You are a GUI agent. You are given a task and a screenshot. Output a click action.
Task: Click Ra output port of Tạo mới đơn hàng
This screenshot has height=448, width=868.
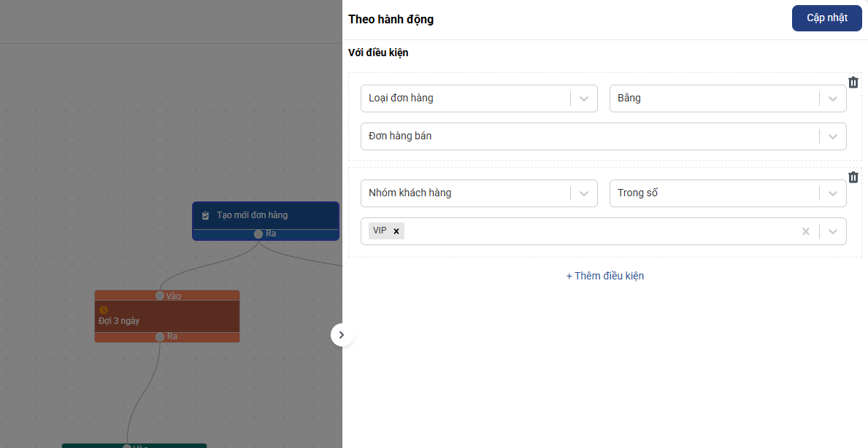[258, 233]
